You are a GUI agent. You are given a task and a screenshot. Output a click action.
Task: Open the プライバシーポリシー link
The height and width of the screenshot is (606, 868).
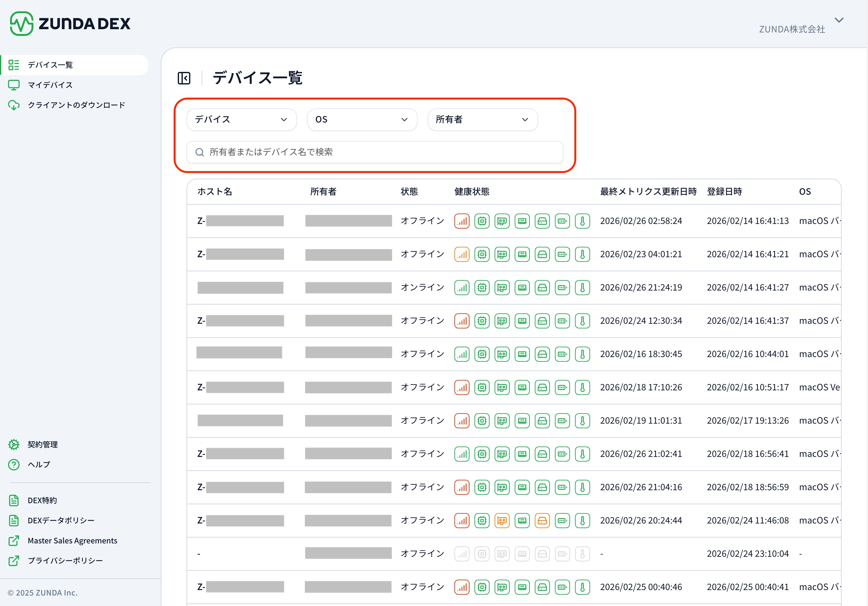(x=65, y=561)
